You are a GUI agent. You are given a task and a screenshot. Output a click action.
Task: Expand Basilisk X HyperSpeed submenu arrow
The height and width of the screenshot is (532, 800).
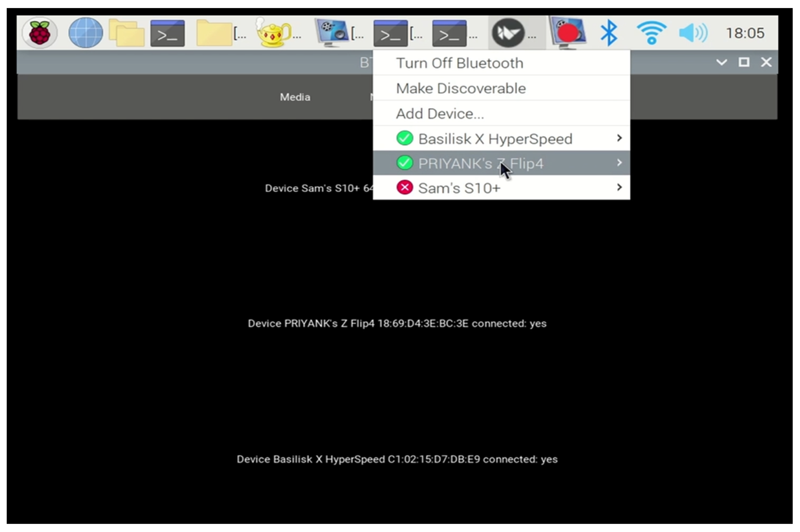pyautogui.click(x=619, y=138)
